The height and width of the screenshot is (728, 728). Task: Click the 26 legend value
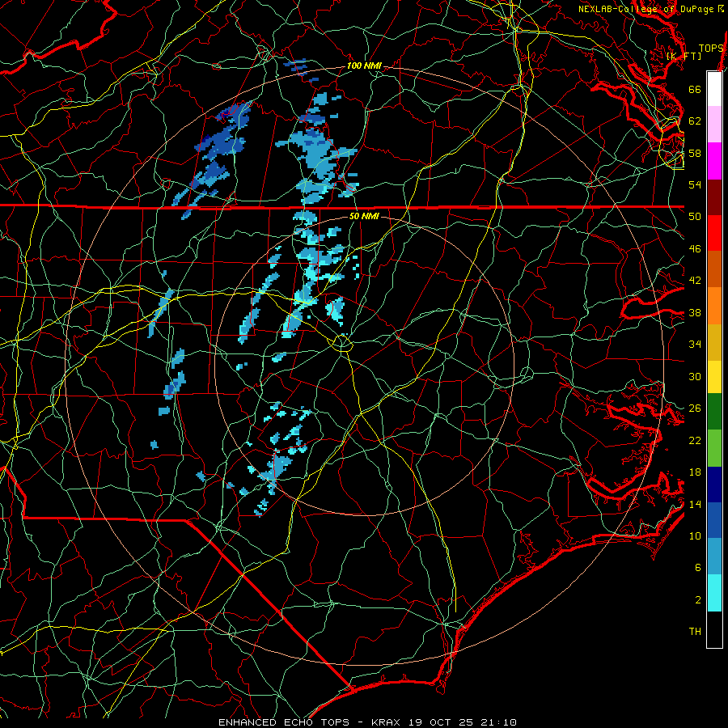[x=695, y=408]
